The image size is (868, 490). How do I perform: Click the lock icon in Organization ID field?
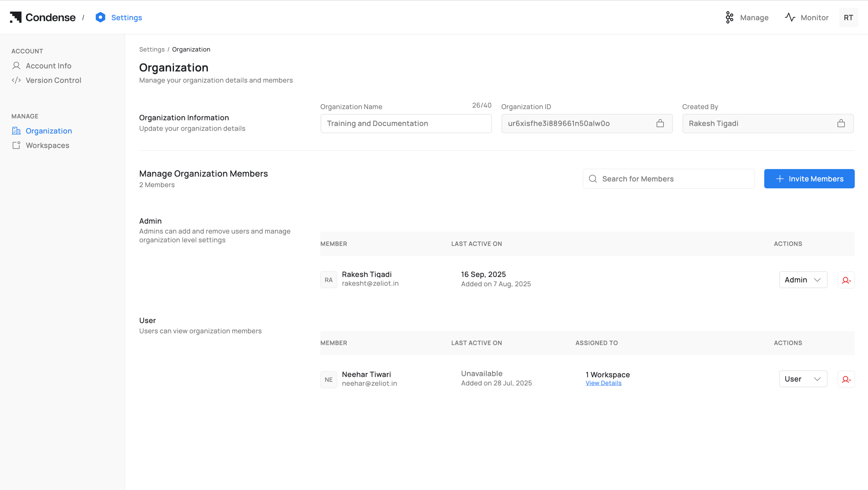click(x=660, y=124)
